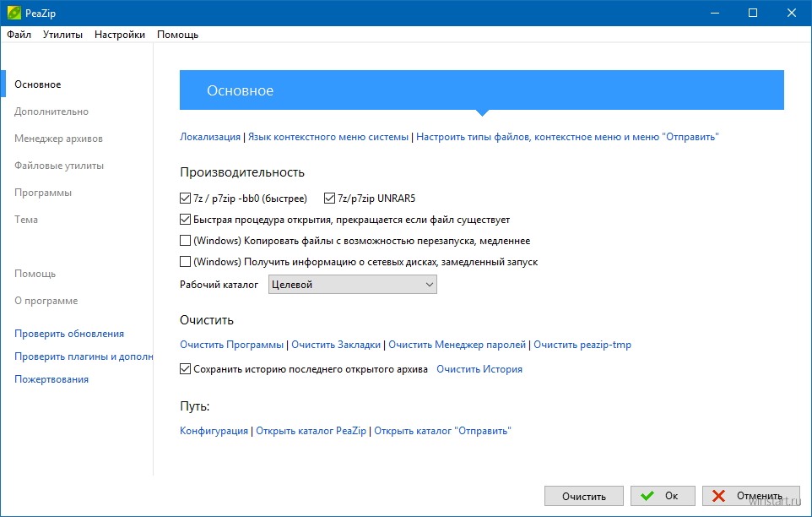
Task: Click the Очистить Программы link
Action: point(231,345)
